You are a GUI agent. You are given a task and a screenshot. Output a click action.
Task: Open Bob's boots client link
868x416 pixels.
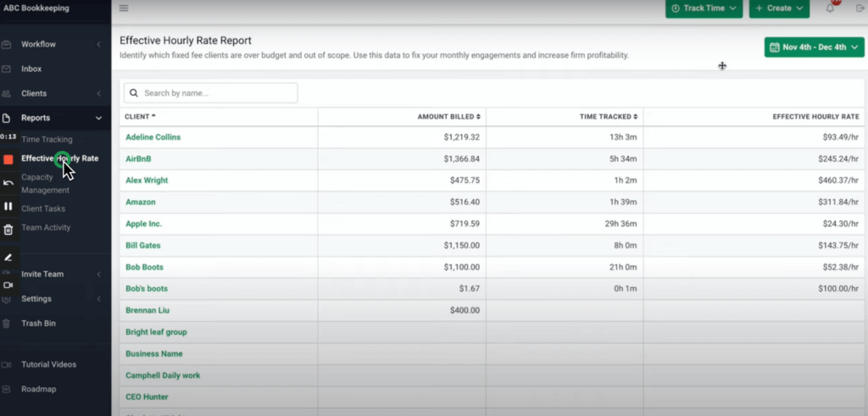[147, 288]
